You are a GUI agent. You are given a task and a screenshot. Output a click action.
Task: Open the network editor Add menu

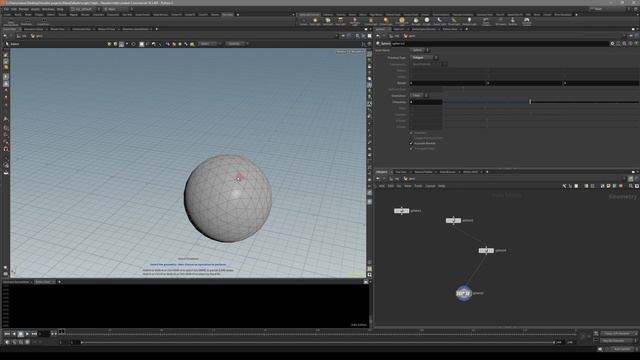(x=382, y=186)
